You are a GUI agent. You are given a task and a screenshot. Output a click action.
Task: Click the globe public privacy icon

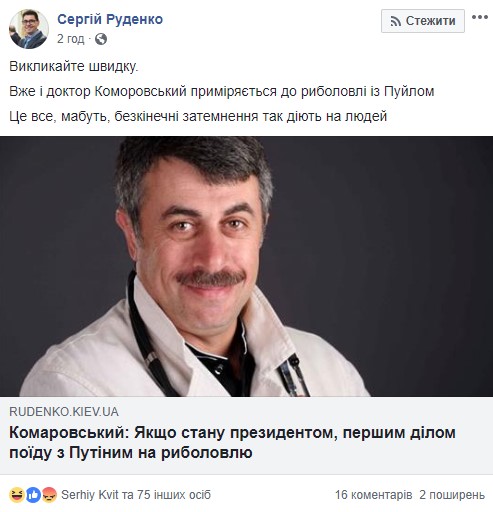pos(101,39)
